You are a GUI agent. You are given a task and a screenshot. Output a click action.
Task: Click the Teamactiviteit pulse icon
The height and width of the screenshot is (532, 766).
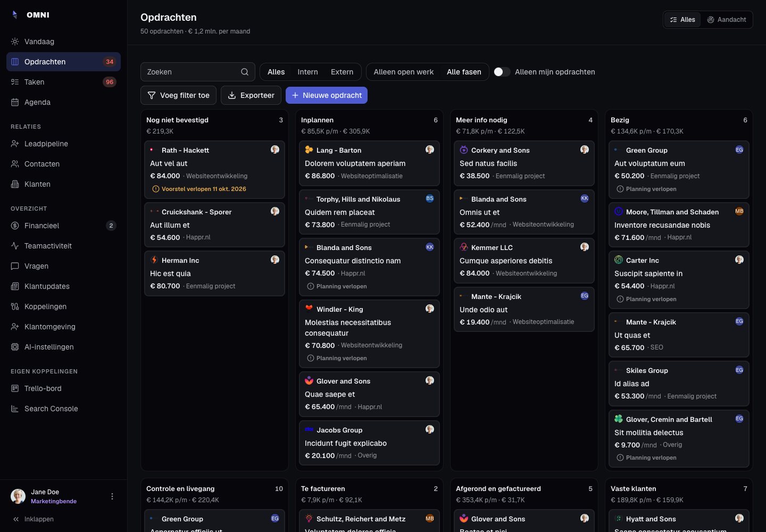(x=15, y=246)
